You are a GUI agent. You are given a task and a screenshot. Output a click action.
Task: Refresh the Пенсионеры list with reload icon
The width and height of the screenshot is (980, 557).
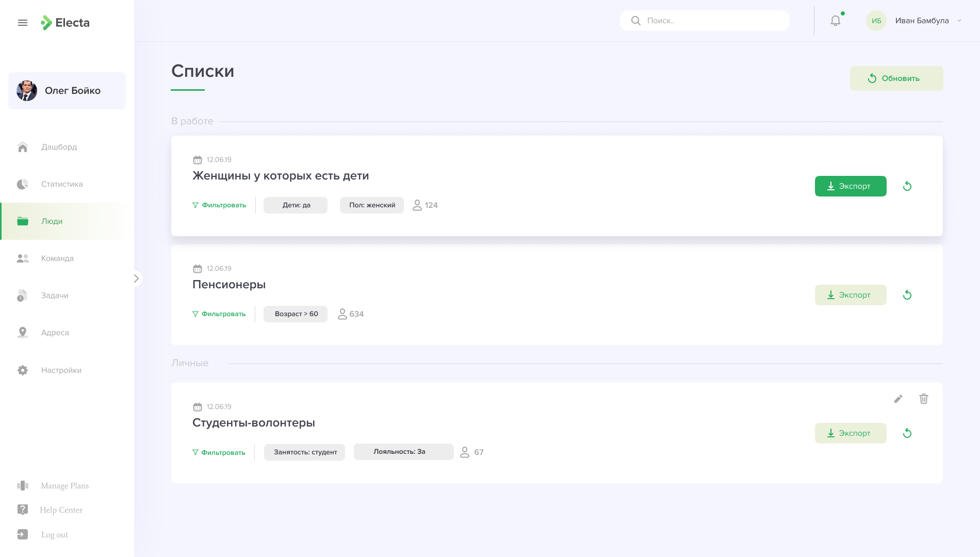pos(907,295)
